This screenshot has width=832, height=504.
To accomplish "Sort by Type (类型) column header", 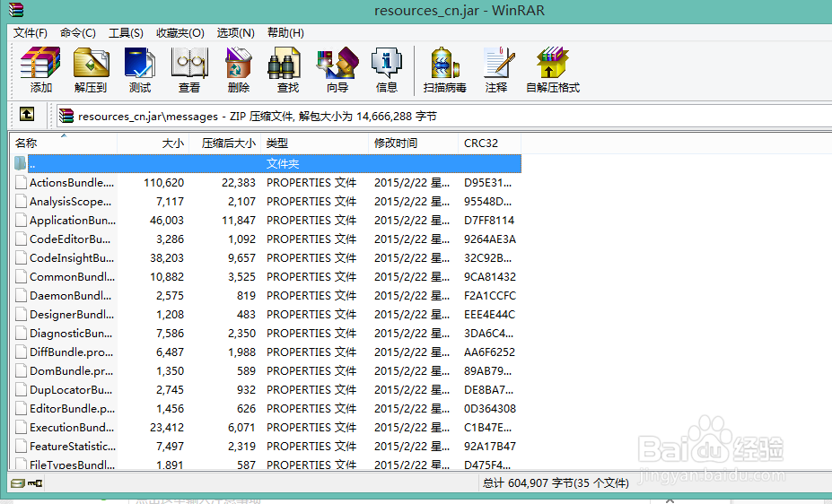I will click(315, 143).
